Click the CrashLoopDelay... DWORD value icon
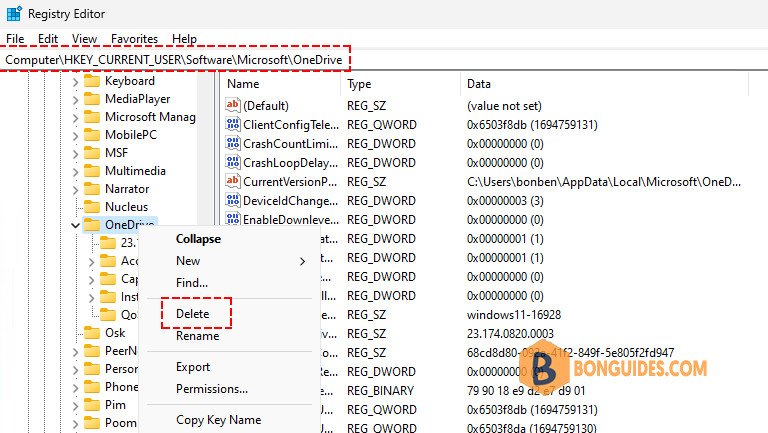This screenshot has height=433, width=768. click(x=233, y=162)
